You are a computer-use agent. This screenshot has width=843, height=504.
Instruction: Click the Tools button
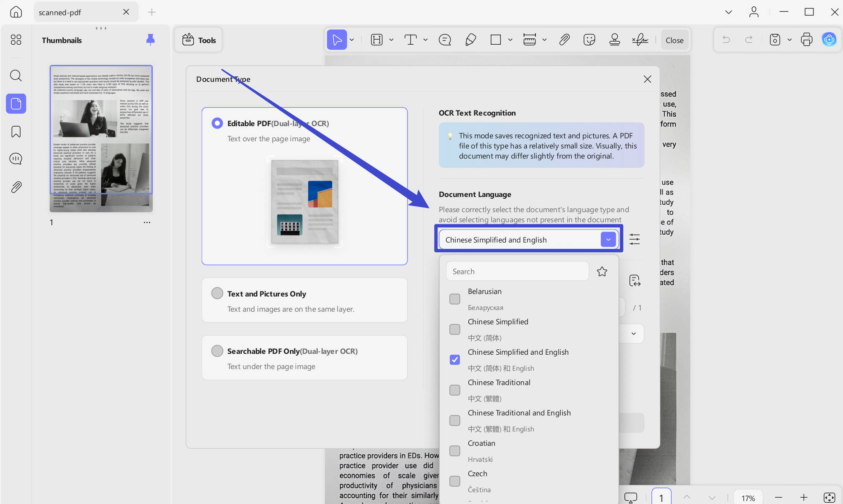pyautogui.click(x=199, y=40)
